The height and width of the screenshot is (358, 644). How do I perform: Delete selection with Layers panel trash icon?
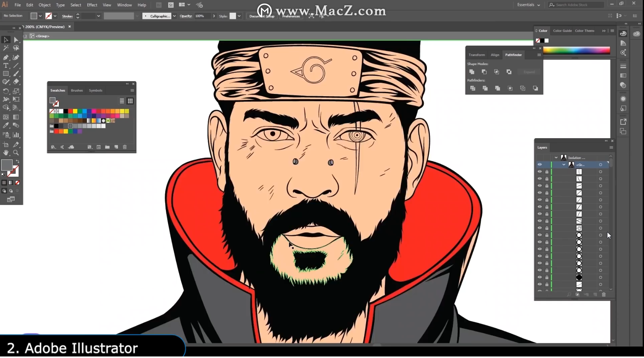click(x=604, y=294)
